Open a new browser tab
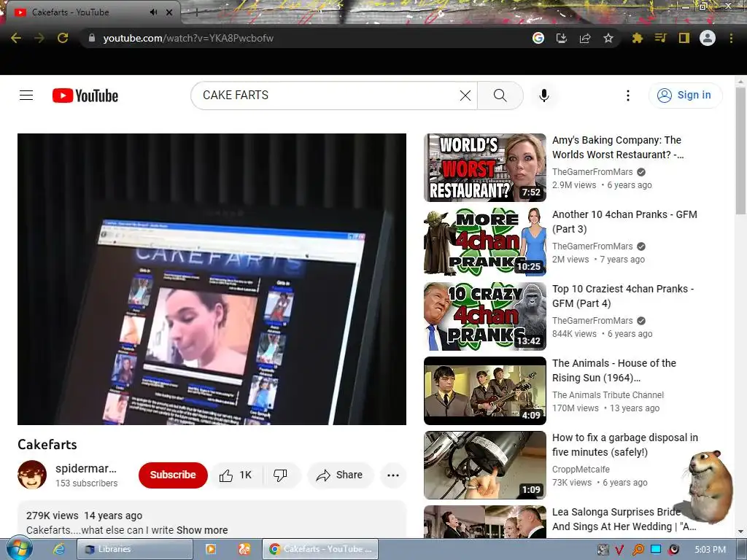The image size is (747, 560). 196,13
